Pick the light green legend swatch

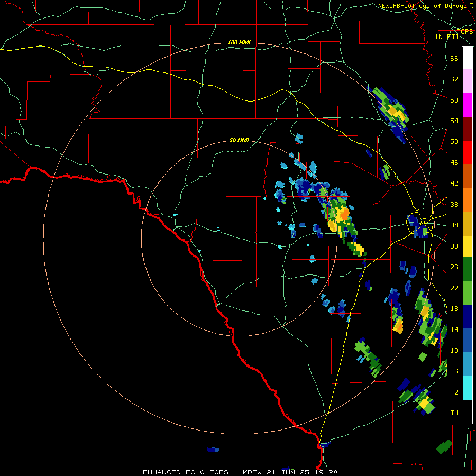coord(467,293)
